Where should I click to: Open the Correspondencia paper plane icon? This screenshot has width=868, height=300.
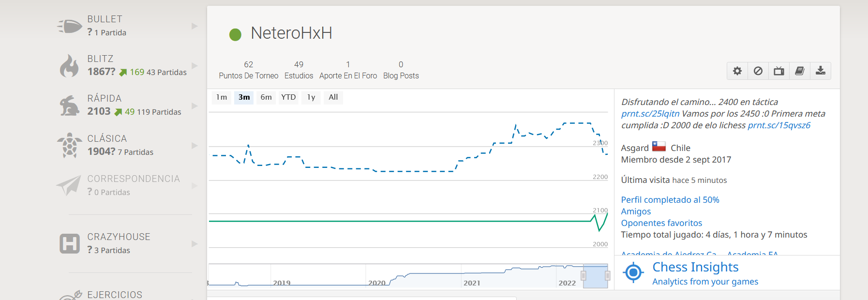[x=69, y=185]
